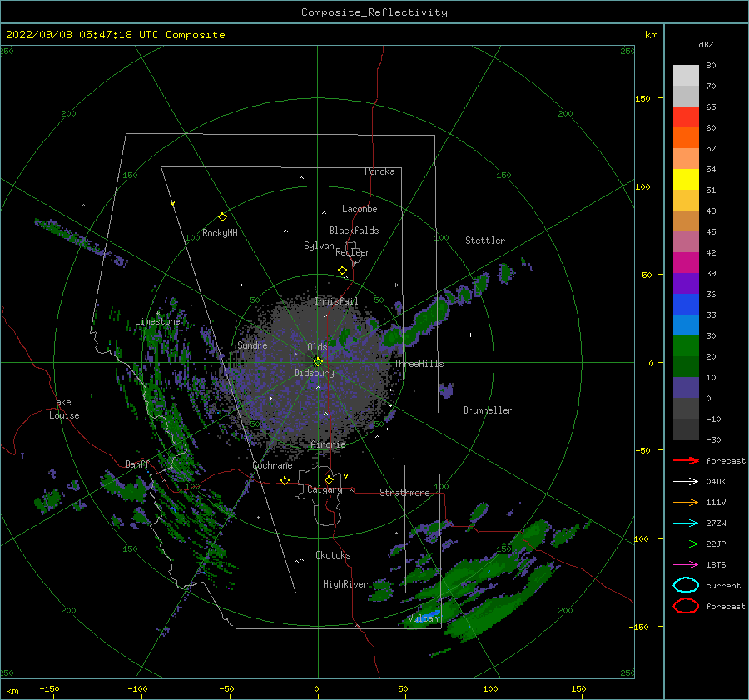Viewport: 749px width, 700px height.
Task: Click yellow diamond marker above Calgary label
Action: pyautogui.click(x=329, y=479)
